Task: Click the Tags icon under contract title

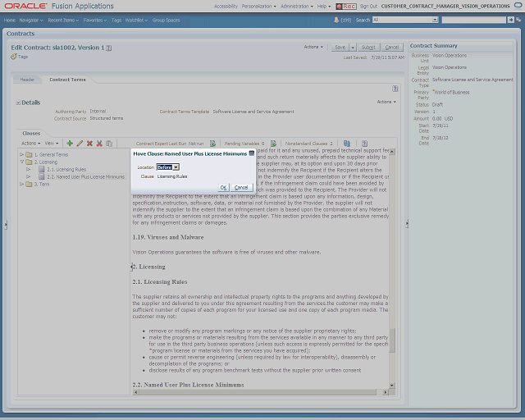Action: pyautogui.click(x=14, y=57)
